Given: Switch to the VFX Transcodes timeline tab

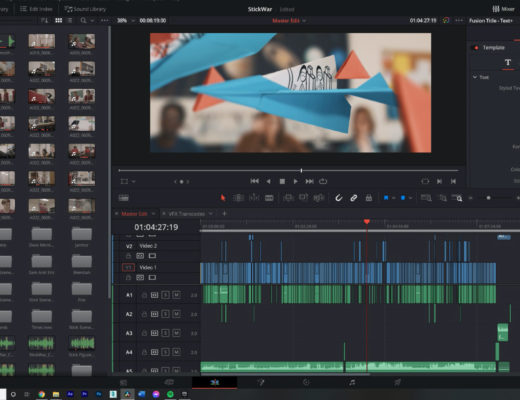Looking at the screenshot, I should (x=187, y=214).
